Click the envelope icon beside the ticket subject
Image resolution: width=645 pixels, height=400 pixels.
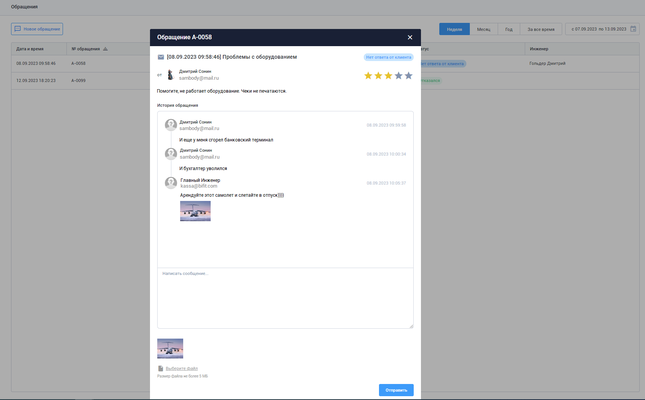click(161, 57)
